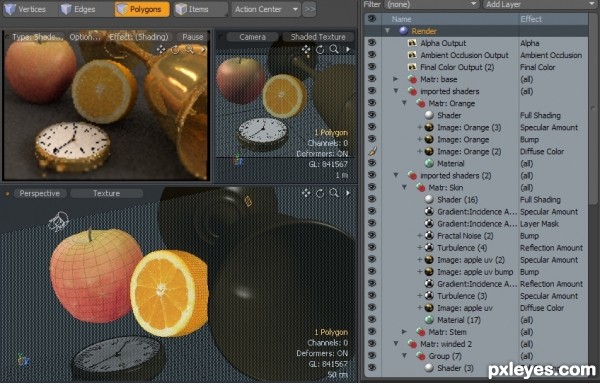The image size is (600, 383).
Task: Open preview Option... menu
Action: tap(85, 37)
